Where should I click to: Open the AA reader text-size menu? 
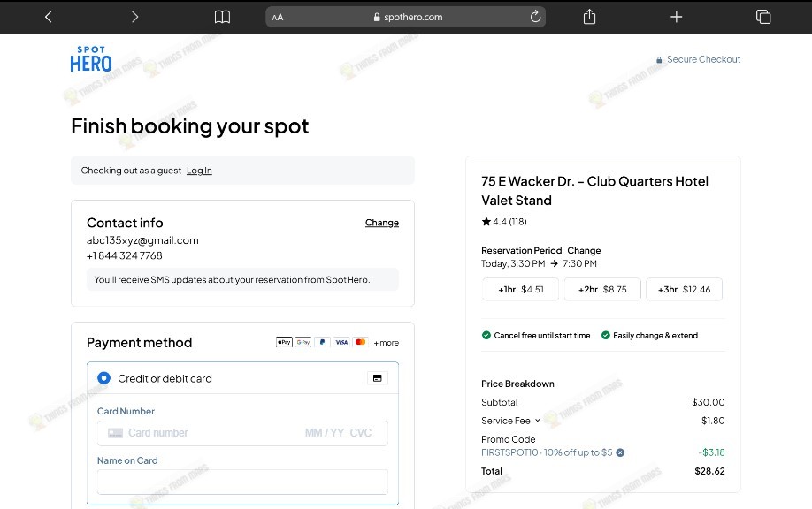click(x=278, y=17)
